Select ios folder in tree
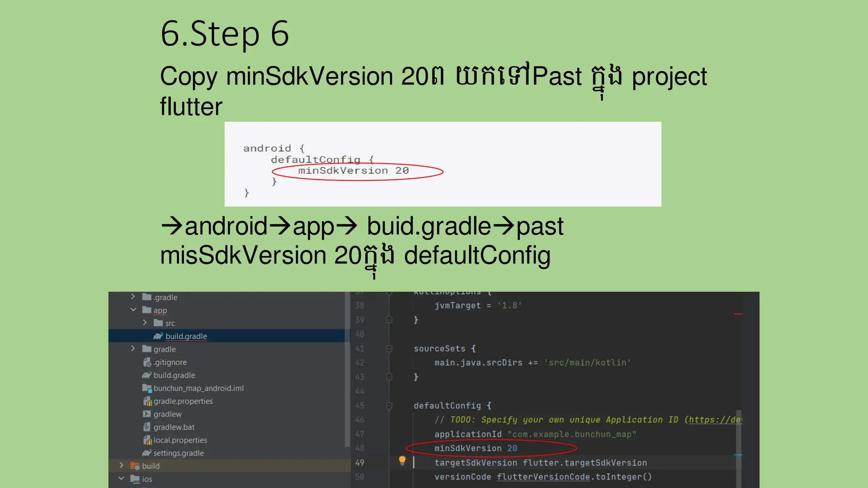868x488 pixels. [147, 479]
